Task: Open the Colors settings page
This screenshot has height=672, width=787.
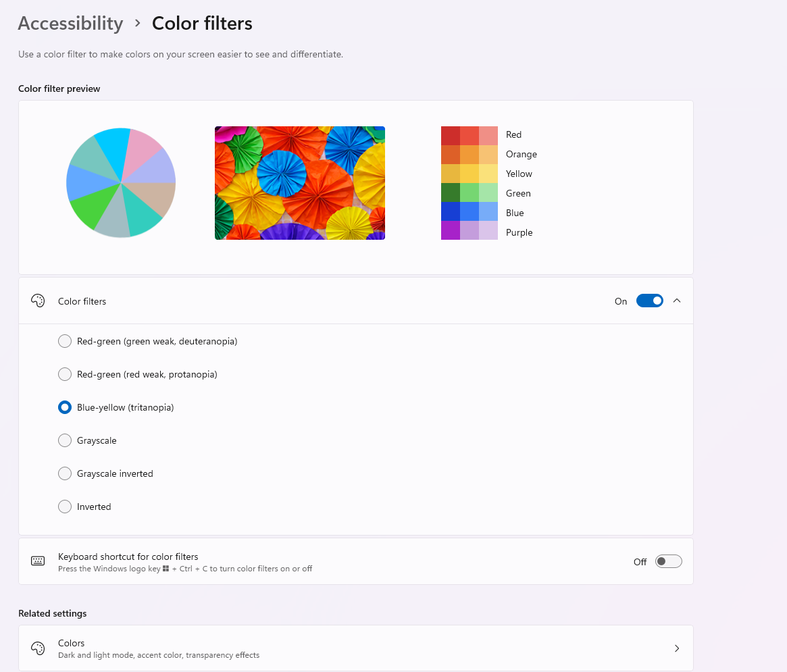Action: (x=356, y=648)
